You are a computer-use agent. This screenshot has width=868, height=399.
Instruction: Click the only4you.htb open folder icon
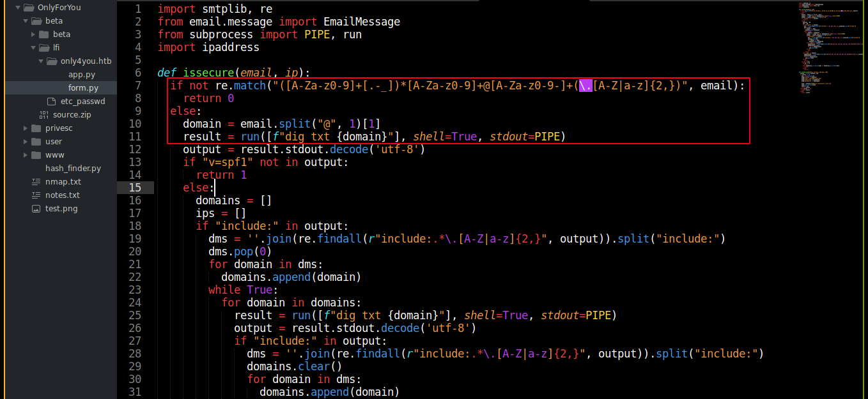tap(52, 61)
